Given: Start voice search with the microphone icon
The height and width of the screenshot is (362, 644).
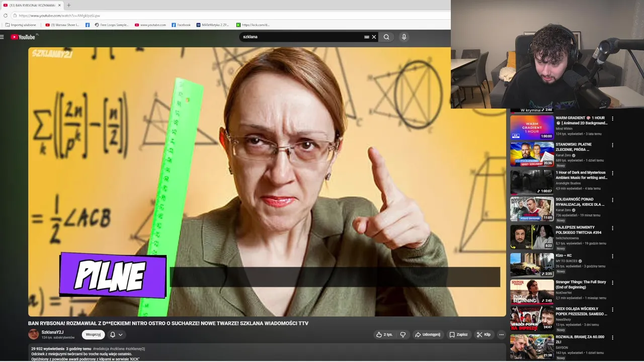Looking at the screenshot, I should point(404,37).
